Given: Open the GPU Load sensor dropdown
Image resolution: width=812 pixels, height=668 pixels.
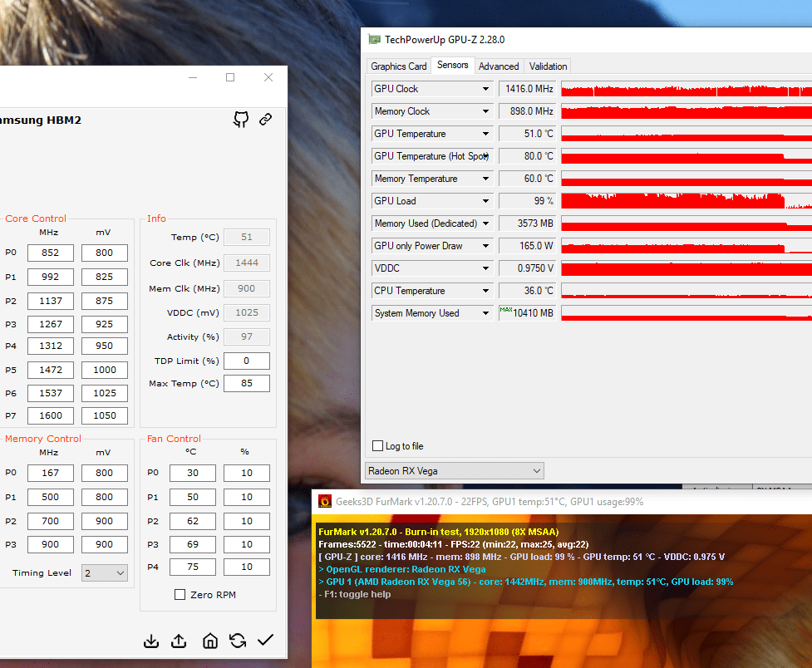Looking at the screenshot, I should pos(431,201).
